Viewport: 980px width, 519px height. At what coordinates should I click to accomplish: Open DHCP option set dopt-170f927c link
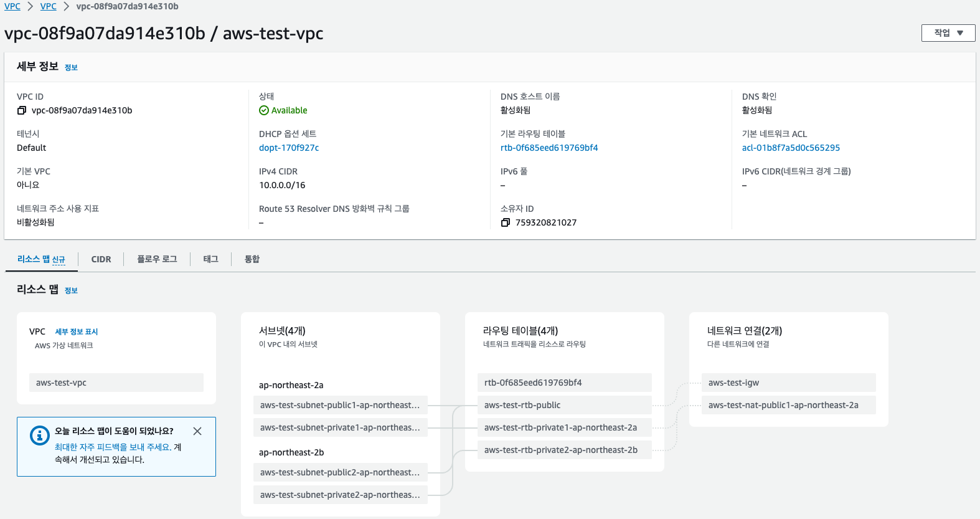coord(289,148)
